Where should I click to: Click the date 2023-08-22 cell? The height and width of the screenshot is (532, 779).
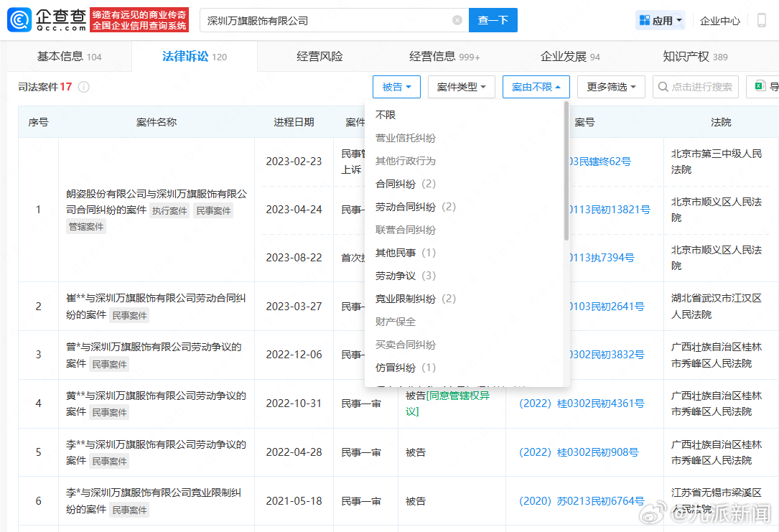pos(294,257)
